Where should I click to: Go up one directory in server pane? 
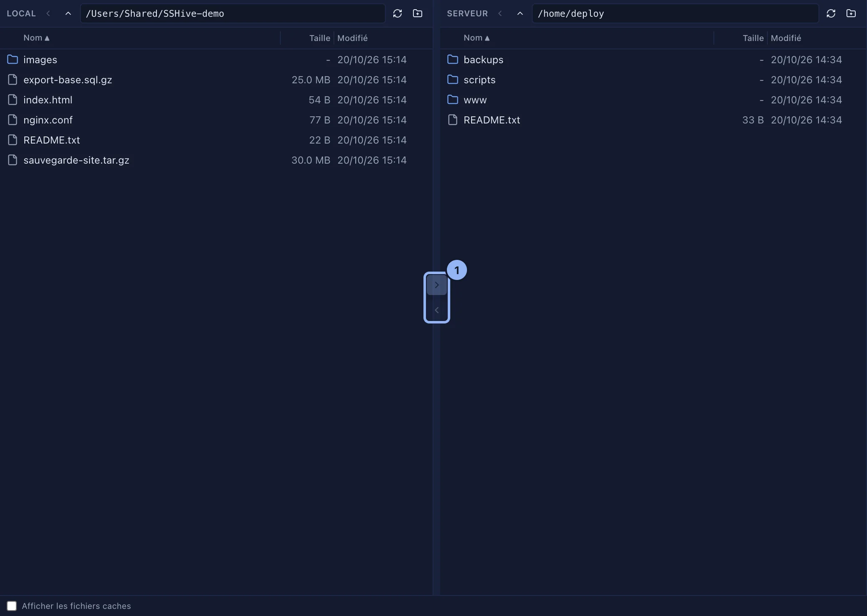click(x=520, y=13)
